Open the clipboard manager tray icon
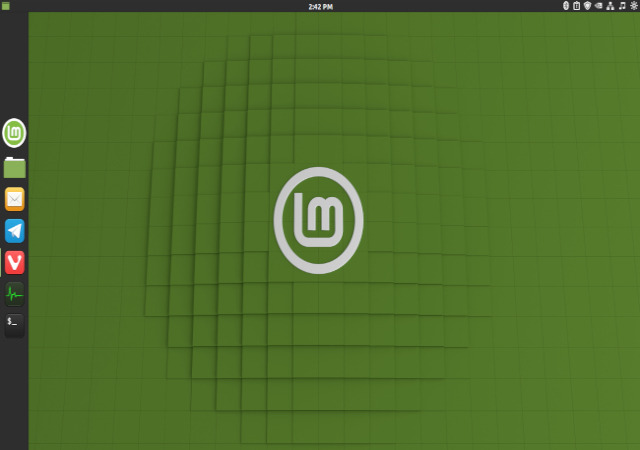 [576, 6]
